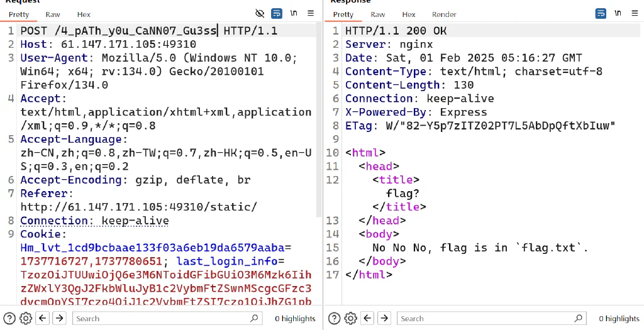
Task: Select the Response Hex tab
Action: coord(409,14)
